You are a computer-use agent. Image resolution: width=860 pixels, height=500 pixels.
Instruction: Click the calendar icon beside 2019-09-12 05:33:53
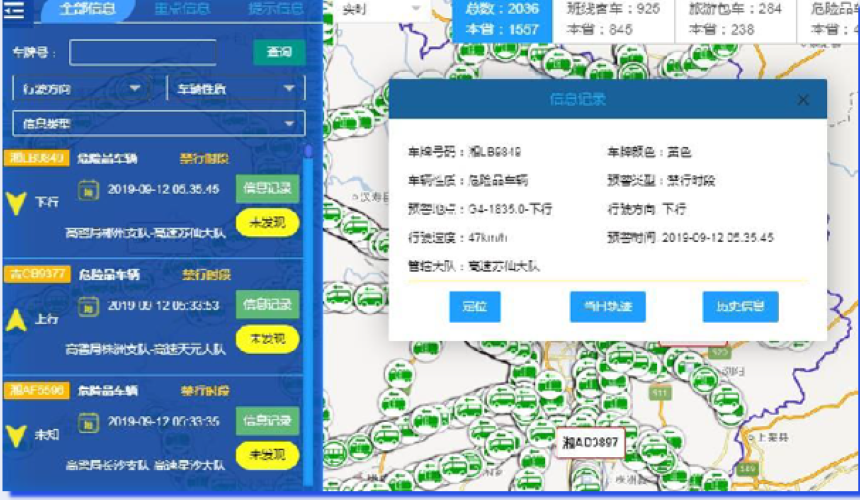pyautogui.click(x=88, y=306)
